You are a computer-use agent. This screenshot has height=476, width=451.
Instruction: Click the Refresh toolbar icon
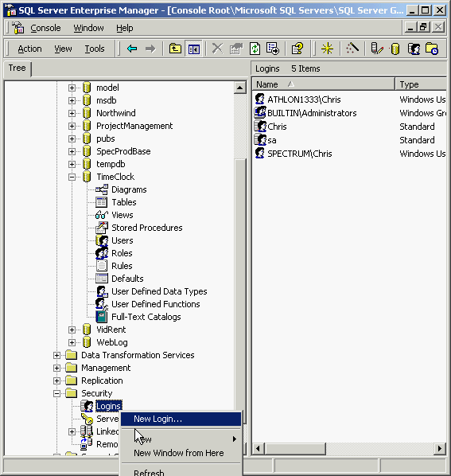coord(255,49)
